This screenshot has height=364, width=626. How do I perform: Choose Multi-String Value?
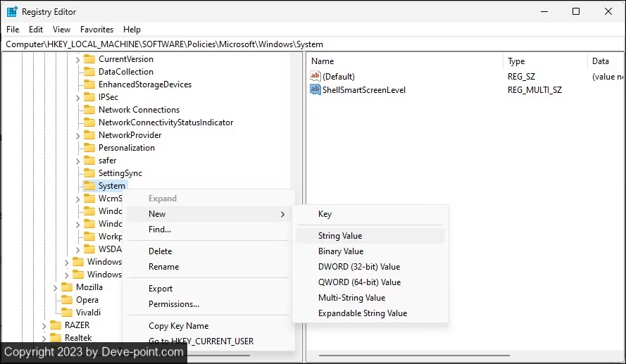(370, 298)
